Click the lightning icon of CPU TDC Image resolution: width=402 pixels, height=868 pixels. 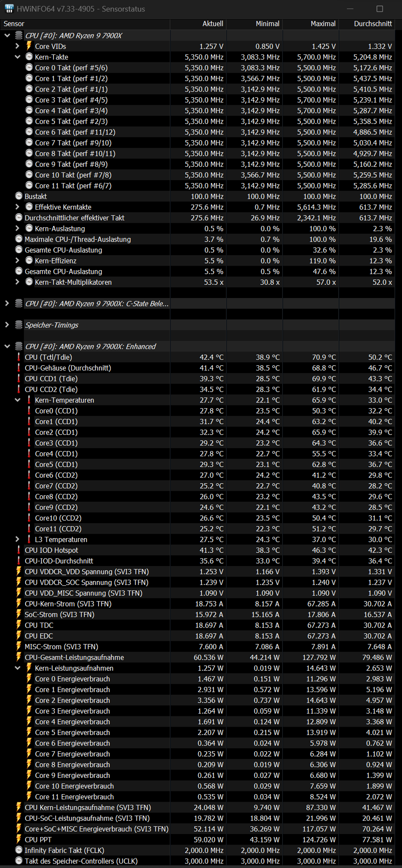click(19, 625)
